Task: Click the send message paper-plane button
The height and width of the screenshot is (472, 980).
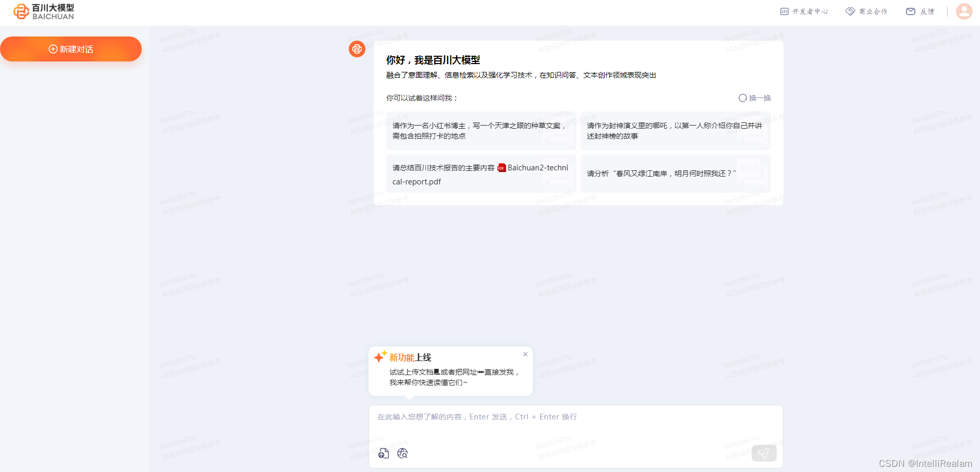Action: tap(764, 453)
